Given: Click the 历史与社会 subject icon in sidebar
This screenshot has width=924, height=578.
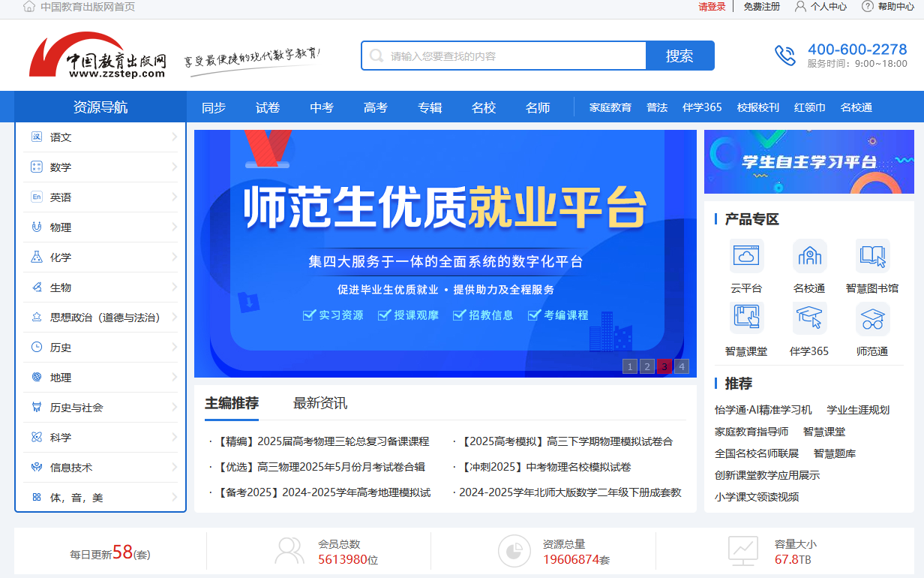Looking at the screenshot, I should [36, 408].
